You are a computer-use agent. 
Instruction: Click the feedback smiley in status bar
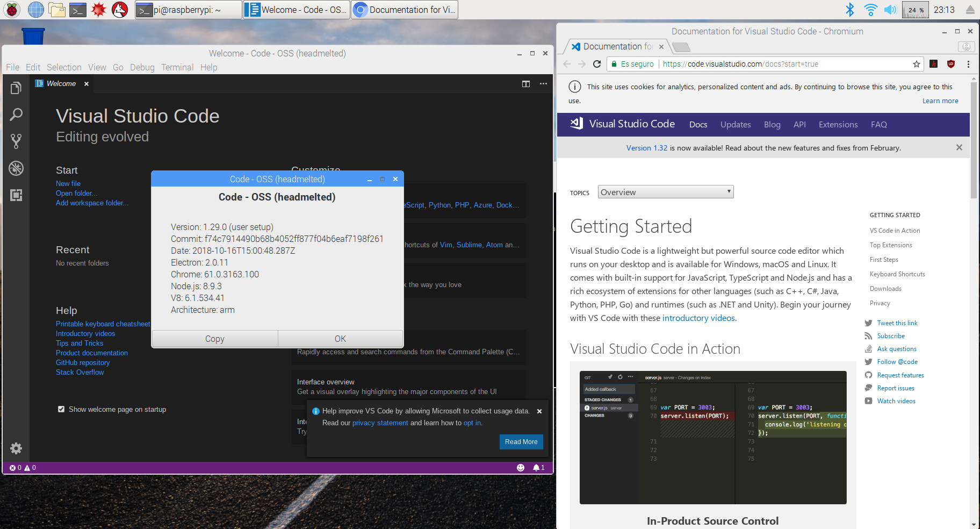(520, 468)
